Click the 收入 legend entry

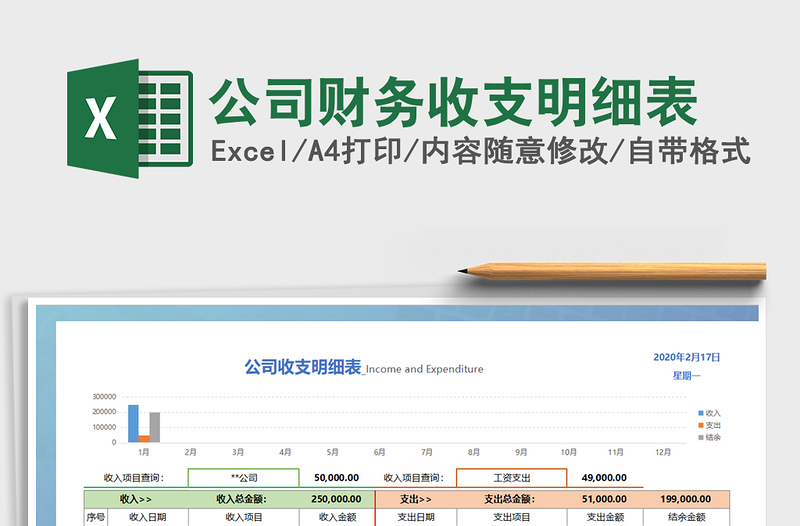709,413
